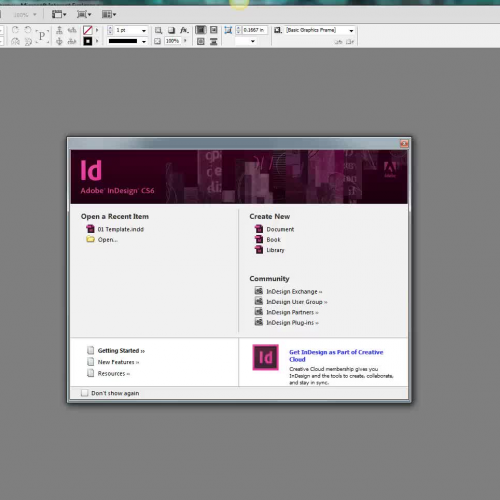
Task: Select Wrap Around Object Shape icon
Action: (x=201, y=41)
